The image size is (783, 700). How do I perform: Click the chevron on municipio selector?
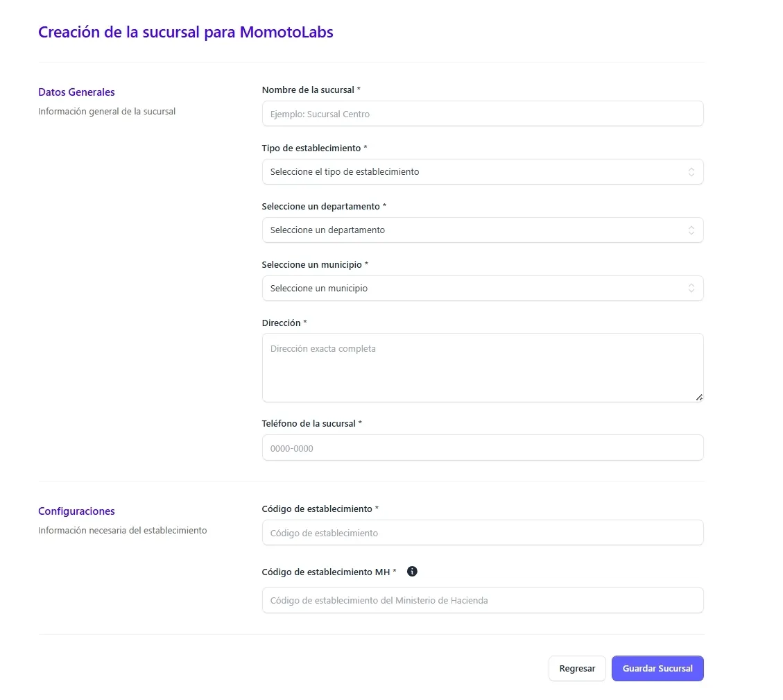(x=691, y=288)
